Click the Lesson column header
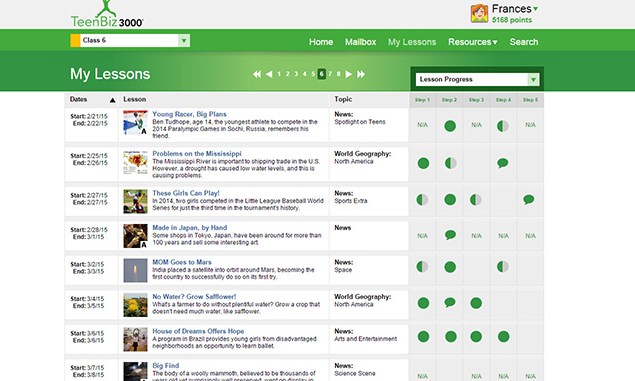This screenshot has width=635, height=381. (135, 99)
